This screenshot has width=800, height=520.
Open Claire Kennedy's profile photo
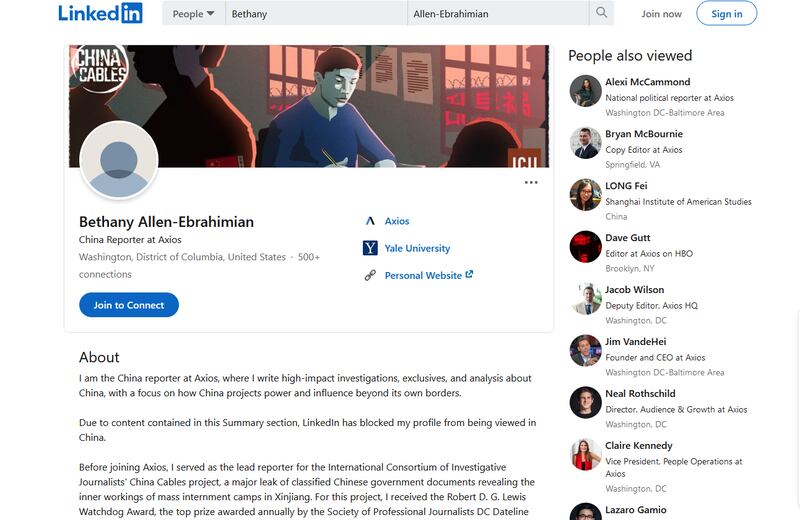(586, 454)
